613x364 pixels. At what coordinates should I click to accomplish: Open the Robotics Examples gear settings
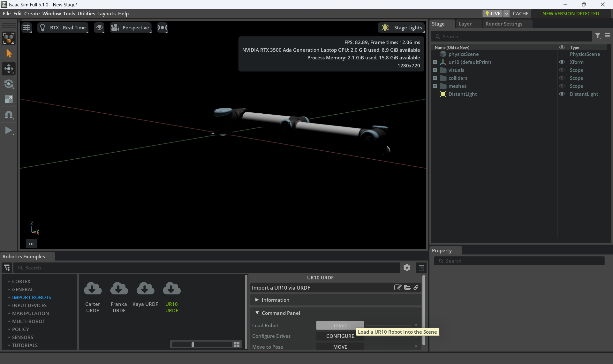coord(406,268)
